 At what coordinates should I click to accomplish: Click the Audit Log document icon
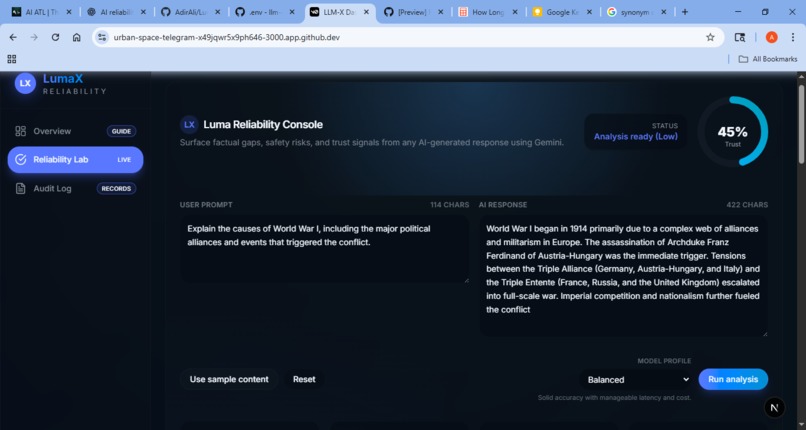[x=21, y=189]
